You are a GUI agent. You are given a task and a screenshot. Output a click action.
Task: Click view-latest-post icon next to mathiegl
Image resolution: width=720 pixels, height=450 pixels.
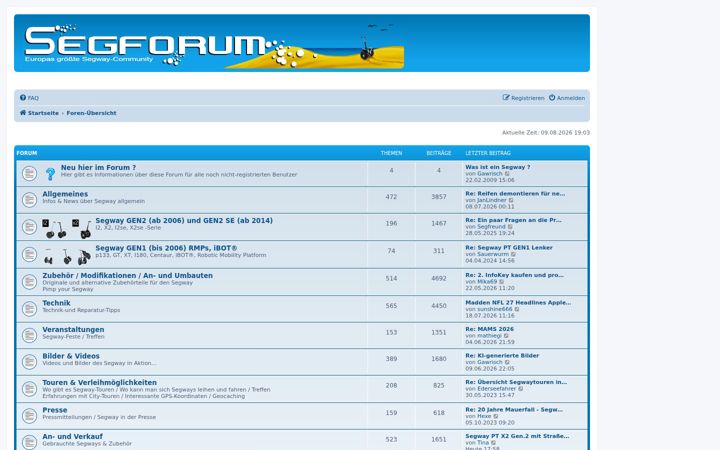coord(506,336)
